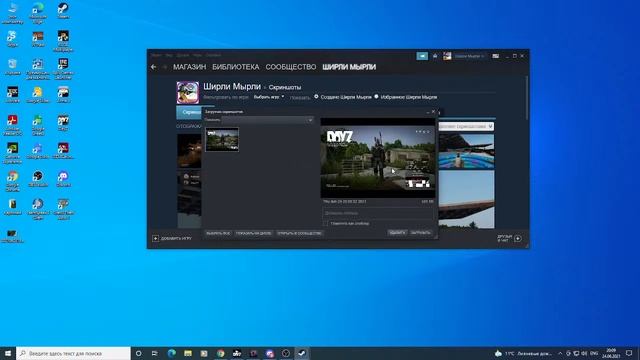Open the ШИРЛИ МЫРЛИ profile tab
Screen dimensions: 640x360
(349, 67)
